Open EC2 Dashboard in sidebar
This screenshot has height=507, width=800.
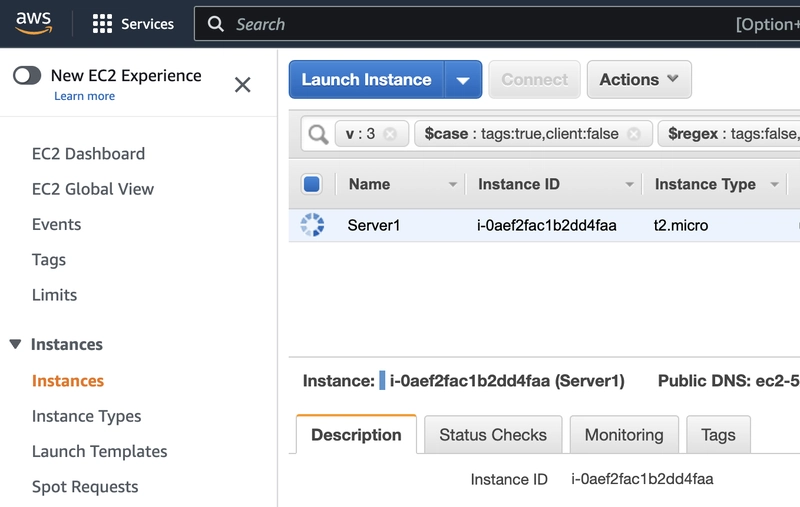pos(88,154)
